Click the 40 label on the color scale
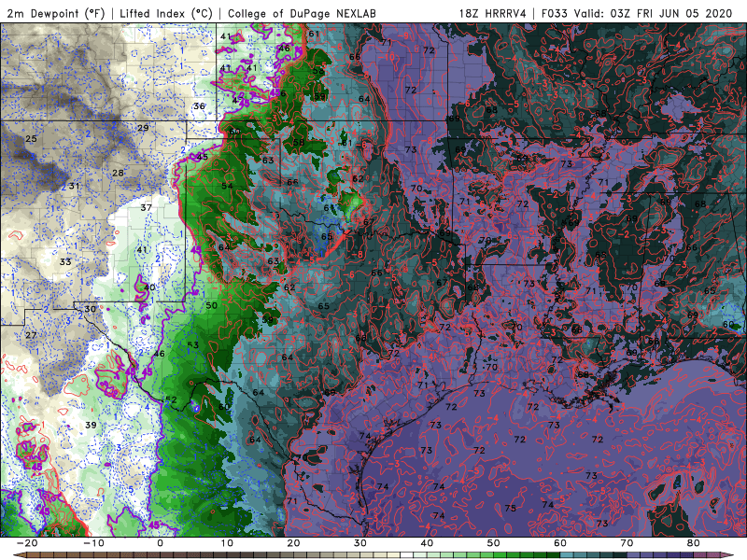Screen dimensions: 747x560 coord(427,543)
